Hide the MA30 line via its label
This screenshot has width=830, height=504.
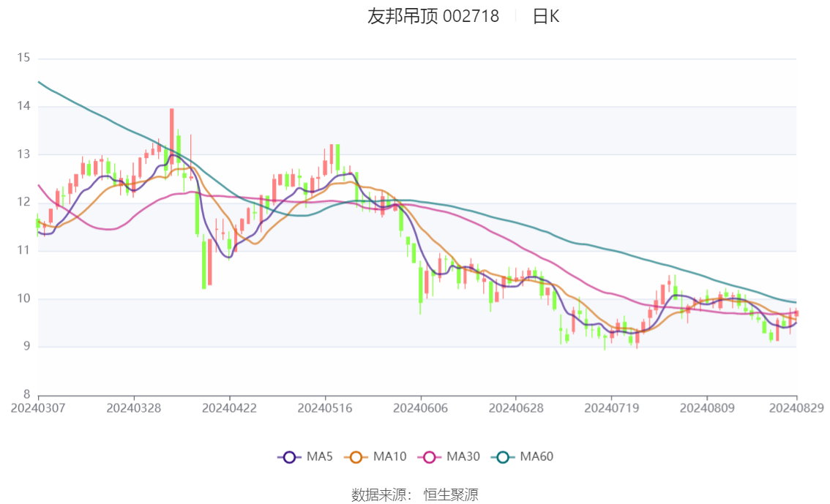(x=463, y=456)
